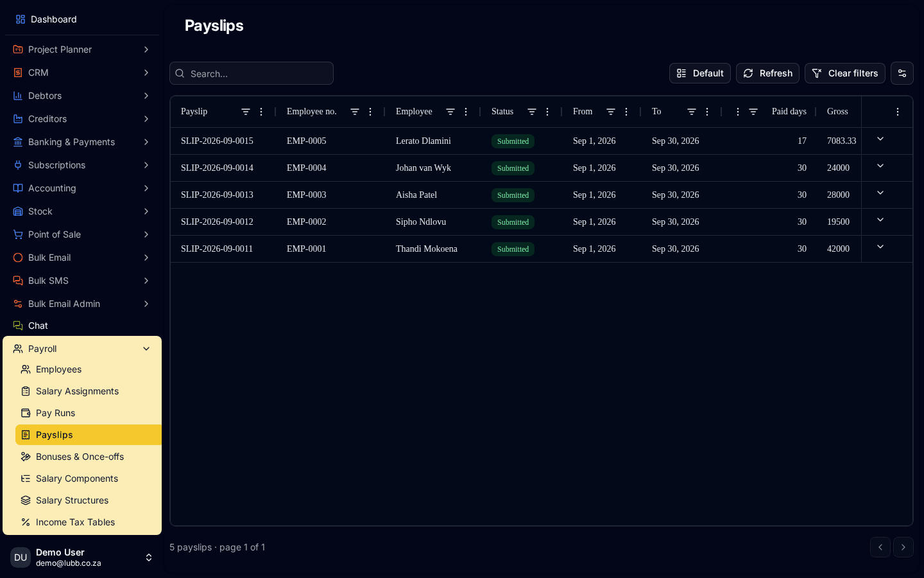The width and height of the screenshot is (924, 578).
Task: Filter the Status column
Action: click(x=532, y=112)
